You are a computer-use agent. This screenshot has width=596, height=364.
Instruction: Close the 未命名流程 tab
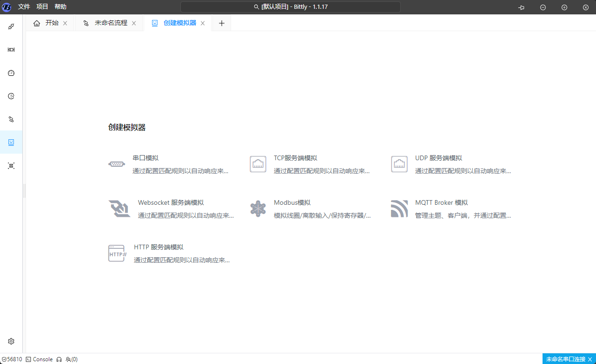[134, 23]
